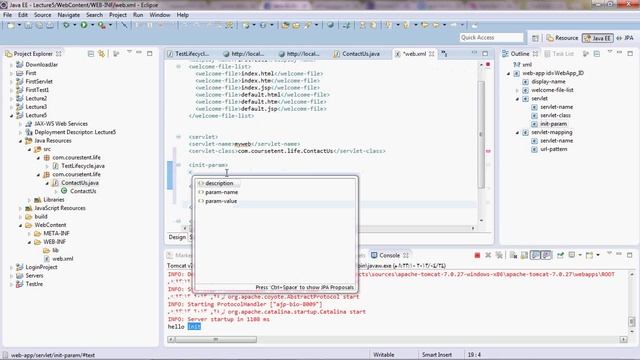Toggle Show Console on standard output change
Image resolution: width=640 pixels, height=360 pixels.
(535, 256)
